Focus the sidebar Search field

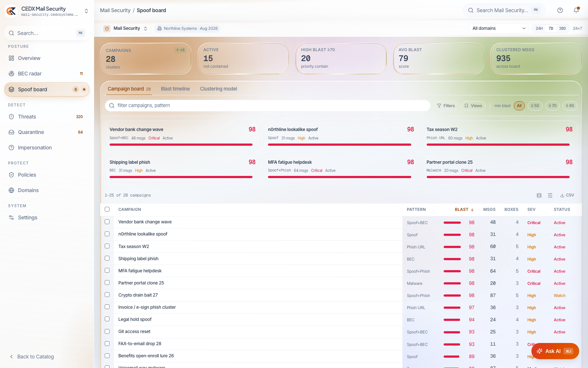47,33
